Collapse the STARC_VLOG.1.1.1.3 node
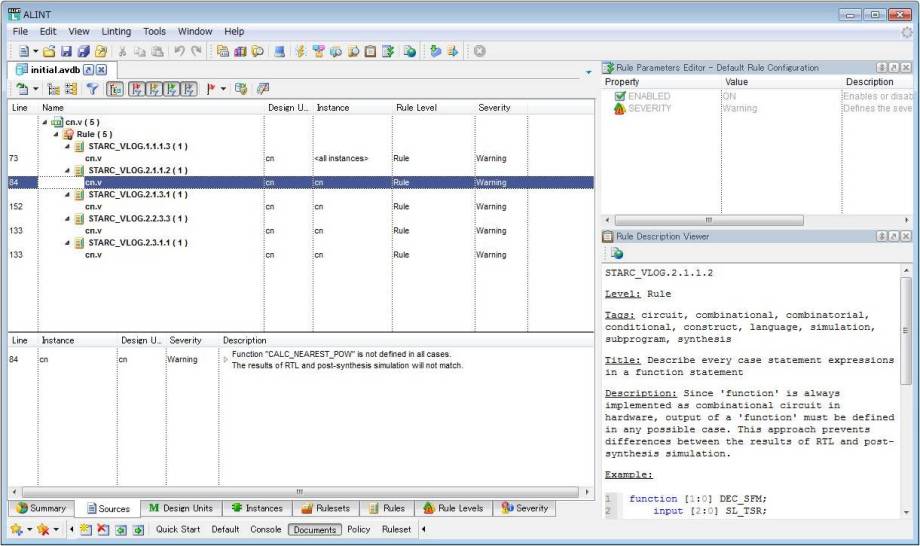The width and height of the screenshot is (920, 546). coord(67,147)
